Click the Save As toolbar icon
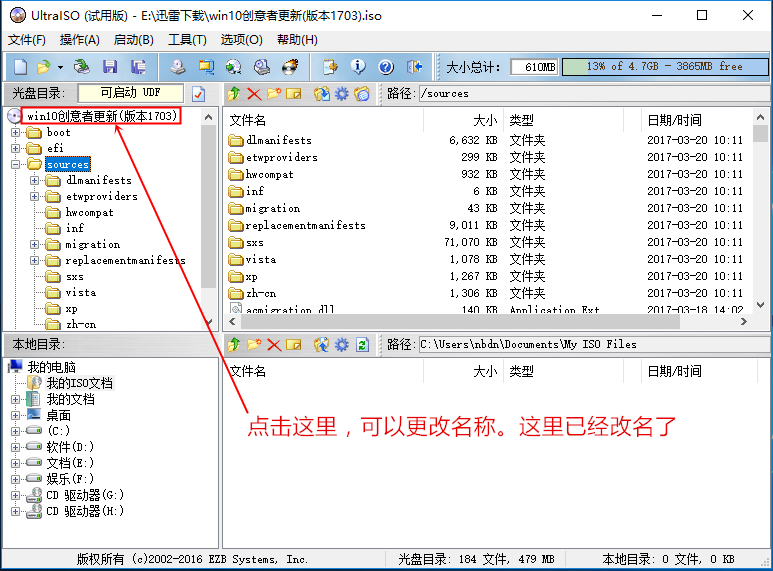The image size is (773, 571). [x=138, y=67]
